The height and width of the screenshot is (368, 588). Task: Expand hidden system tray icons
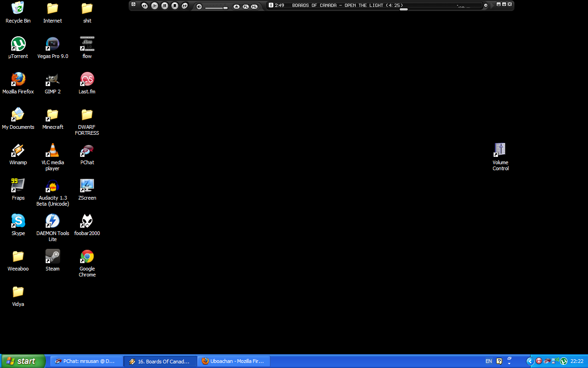530,361
